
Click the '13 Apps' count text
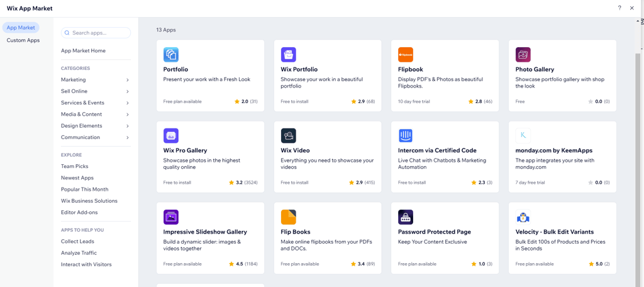(x=166, y=30)
